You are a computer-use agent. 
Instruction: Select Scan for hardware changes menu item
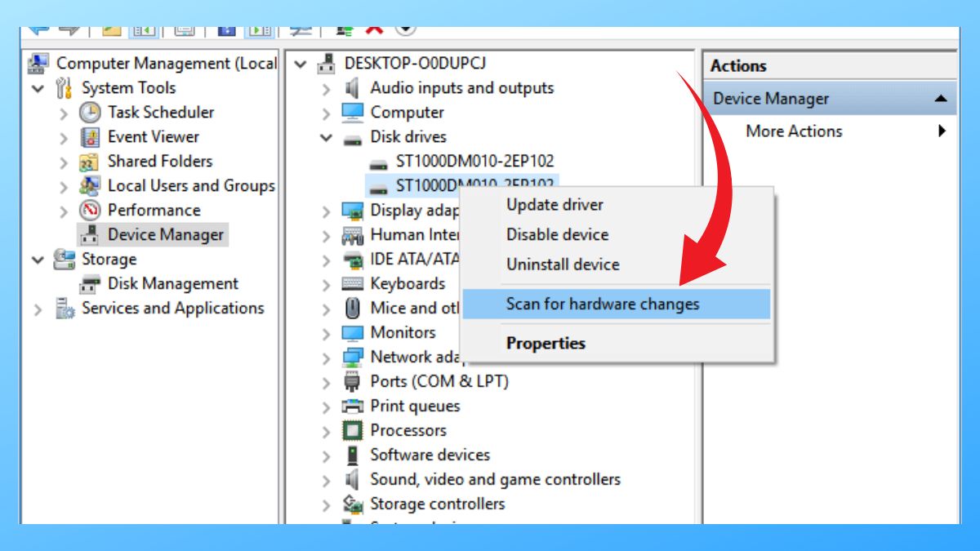617,304
